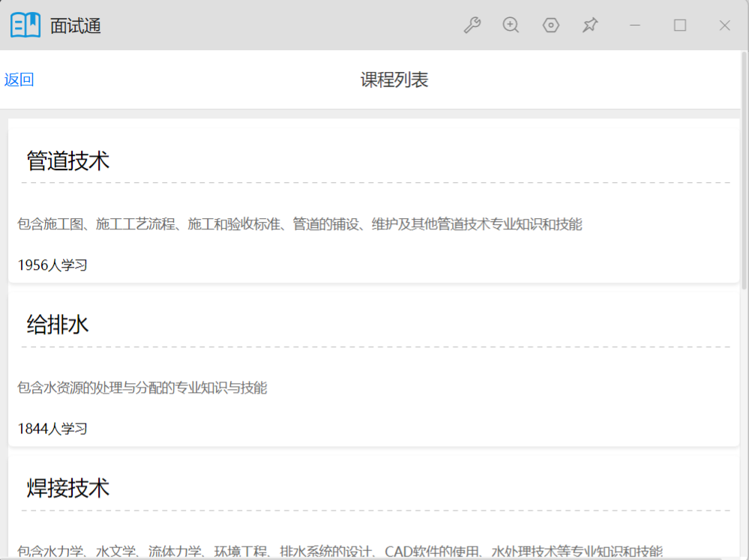Image resolution: width=749 pixels, height=560 pixels.
Task: Click the 面试通 app title text
Action: point(76,25)
